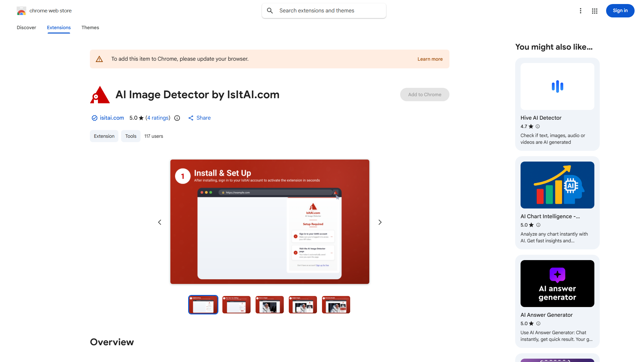Image resolution: width=644 pixels, height=362 pixels.
Task: Click the Sign in button
Action: (x=620, y=10)
